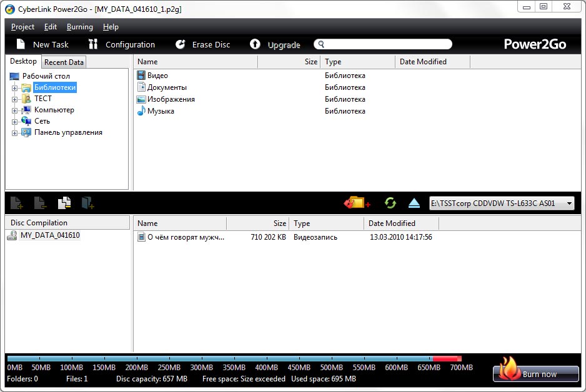Click the green refresh drive icon
Viewport: 586px width, 392px height.
(390, 203)
